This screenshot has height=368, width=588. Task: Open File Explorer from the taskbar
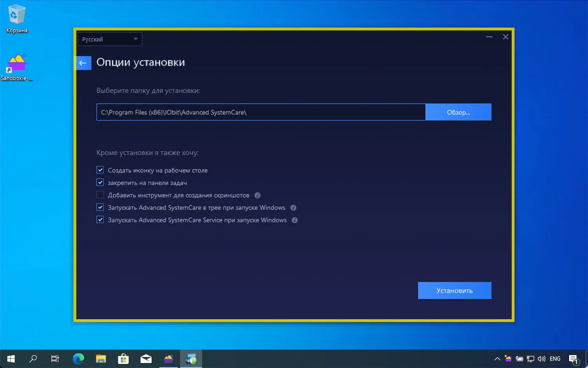click(101, 359)
